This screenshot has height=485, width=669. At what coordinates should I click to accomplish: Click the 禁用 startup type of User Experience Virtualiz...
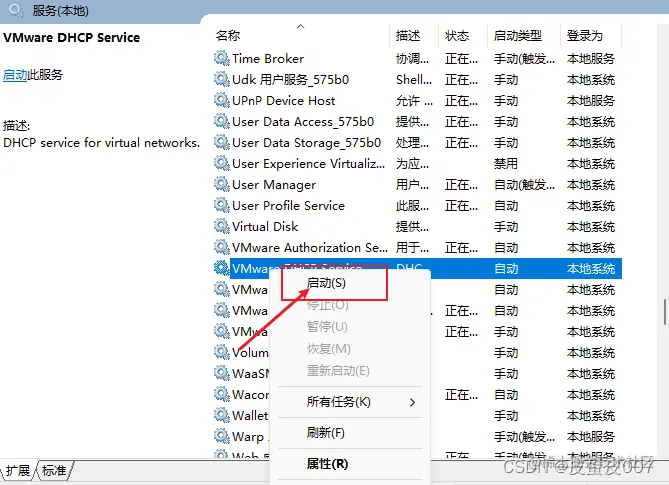point(506,164)
